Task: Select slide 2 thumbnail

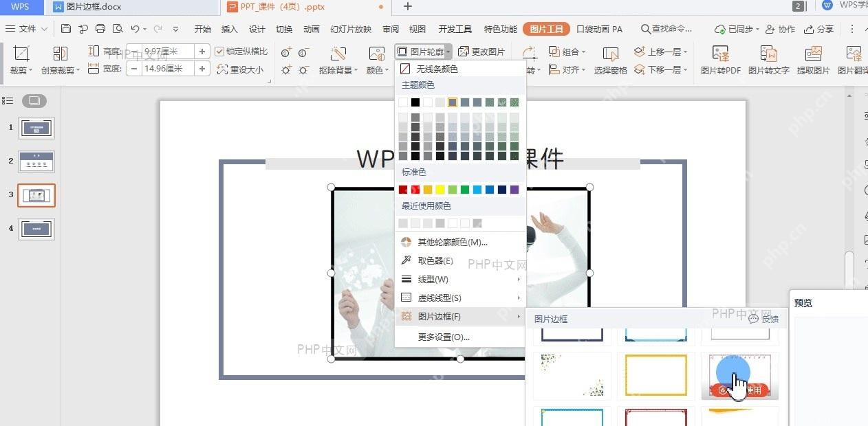Action: coord(36,161)
